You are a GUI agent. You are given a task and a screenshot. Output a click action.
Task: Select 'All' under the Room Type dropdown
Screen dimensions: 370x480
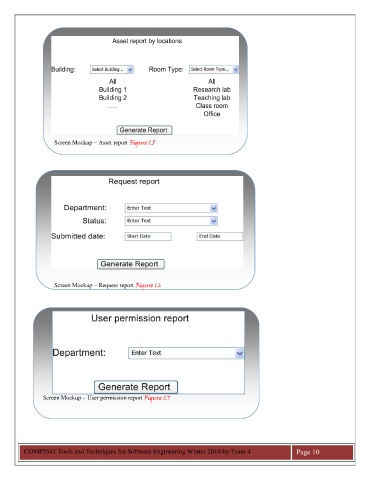212,81
